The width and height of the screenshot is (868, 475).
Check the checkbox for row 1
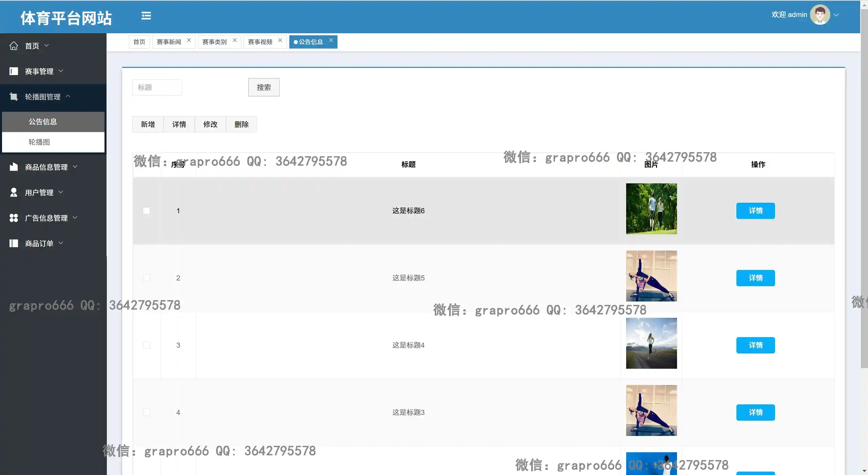(147, 210)
